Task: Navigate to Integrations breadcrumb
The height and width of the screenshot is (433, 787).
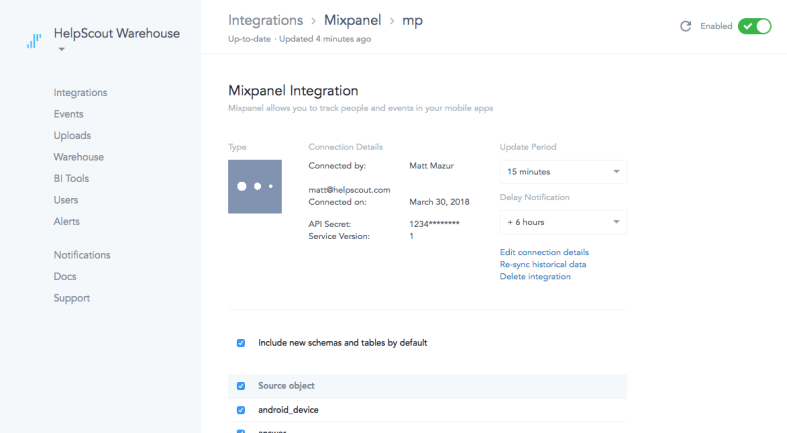Action: pos(265,20)
